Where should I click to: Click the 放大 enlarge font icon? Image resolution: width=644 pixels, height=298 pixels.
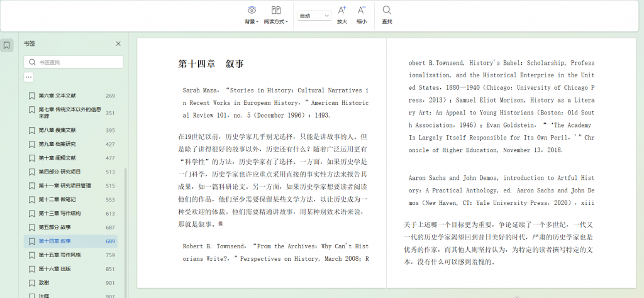pos(342,10)
